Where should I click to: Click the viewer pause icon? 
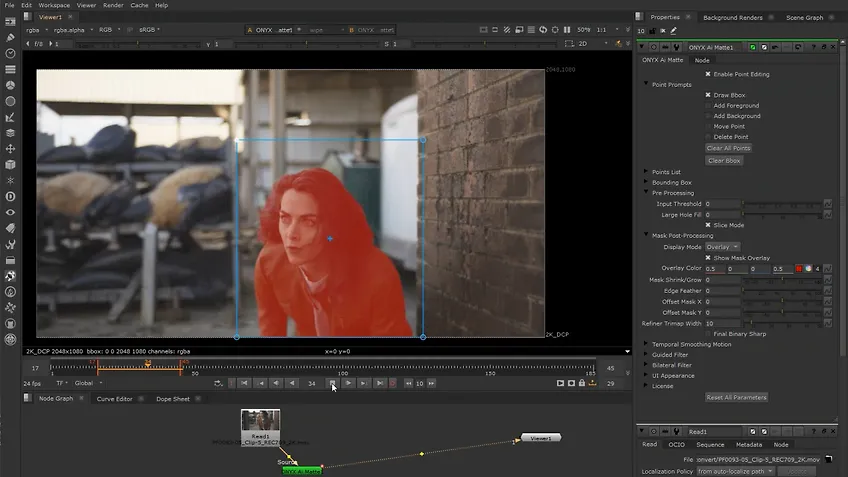coord(567,30)
